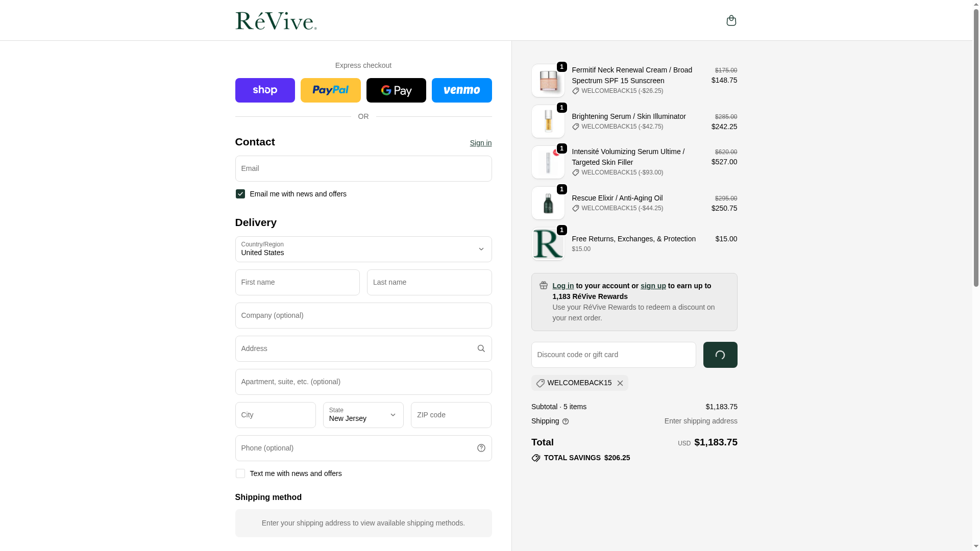Click the Fermitif Neck Renewal Cream thumbnail

[548, 81]
